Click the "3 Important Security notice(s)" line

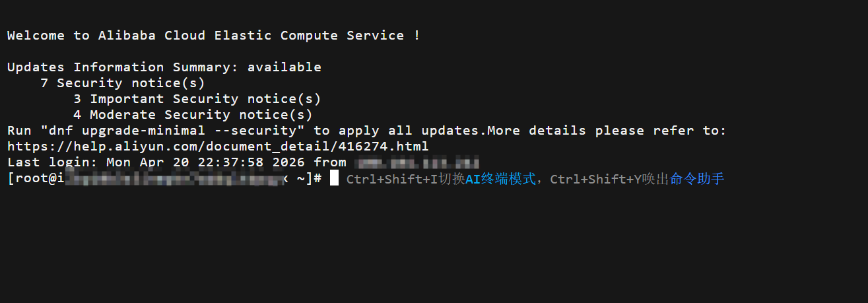tap(197, 99)
